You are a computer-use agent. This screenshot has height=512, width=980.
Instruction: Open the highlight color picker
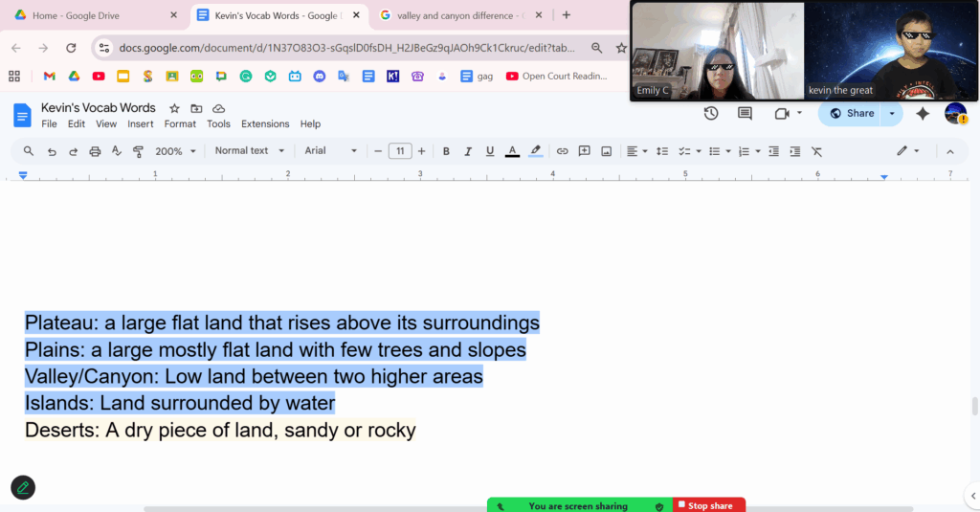pyautogui.click(x=535, y=151)
